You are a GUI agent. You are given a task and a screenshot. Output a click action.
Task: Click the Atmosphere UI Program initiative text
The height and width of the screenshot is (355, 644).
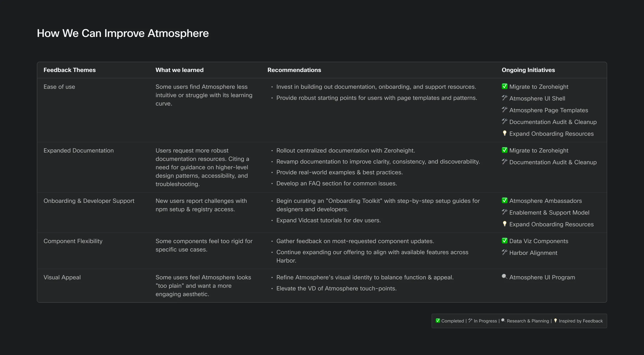(x=542, y=277)
